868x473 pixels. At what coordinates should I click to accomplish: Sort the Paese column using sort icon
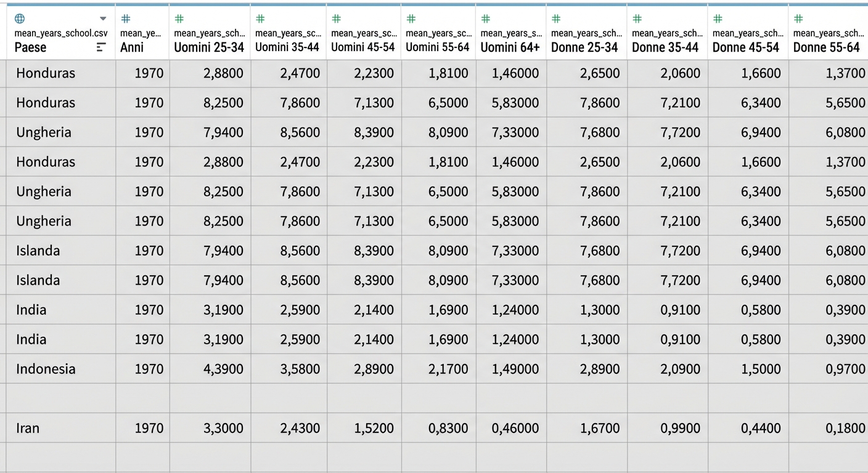[x=101, y=47]
